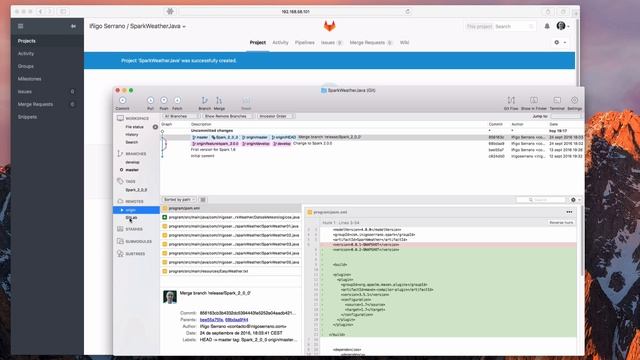Click the Reverse hunk button
640x360 pixels.
tap(561, 222)
